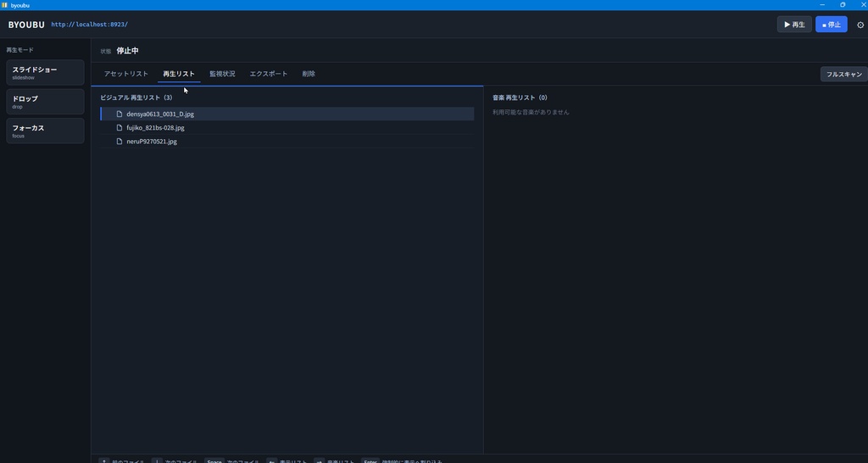Switch to the アセットリスト tab

pyautogui.click(x=126, y=74)
